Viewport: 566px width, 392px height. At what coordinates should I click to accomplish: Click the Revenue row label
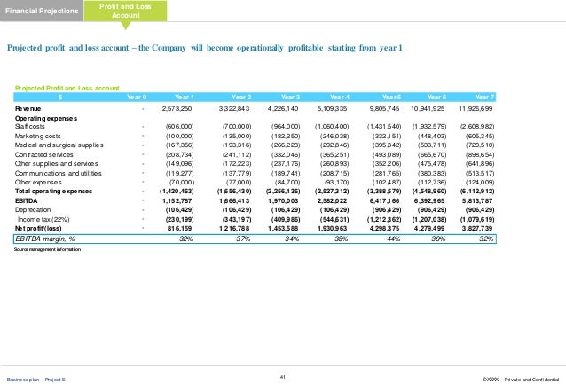tap(28, 109)
